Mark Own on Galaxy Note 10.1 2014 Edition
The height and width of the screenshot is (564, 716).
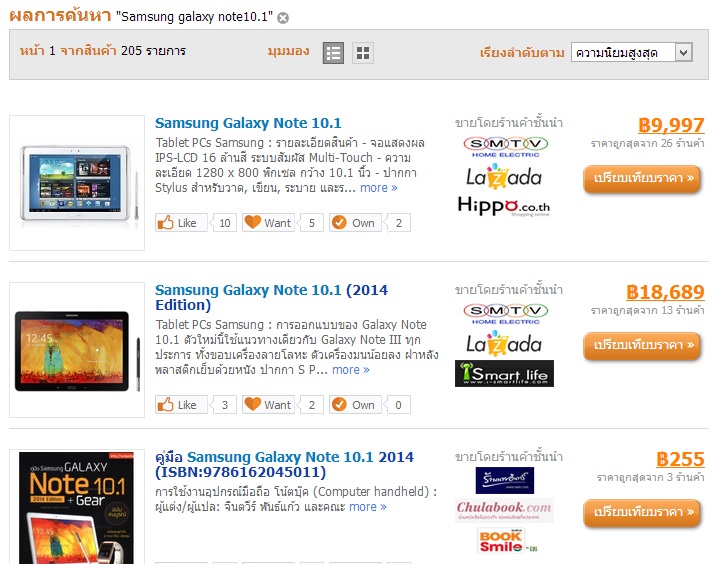pos(355,405)
